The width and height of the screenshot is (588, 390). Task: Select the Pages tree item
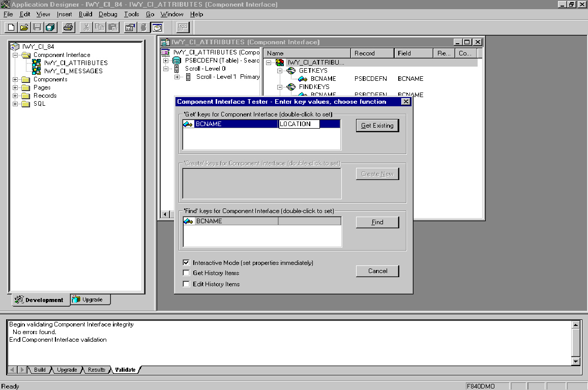coord(42,88)
